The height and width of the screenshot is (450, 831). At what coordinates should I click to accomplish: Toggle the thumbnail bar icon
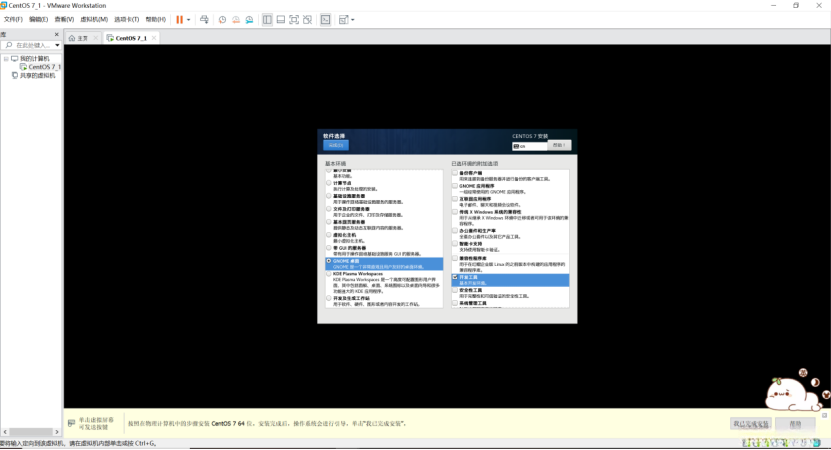280,20
